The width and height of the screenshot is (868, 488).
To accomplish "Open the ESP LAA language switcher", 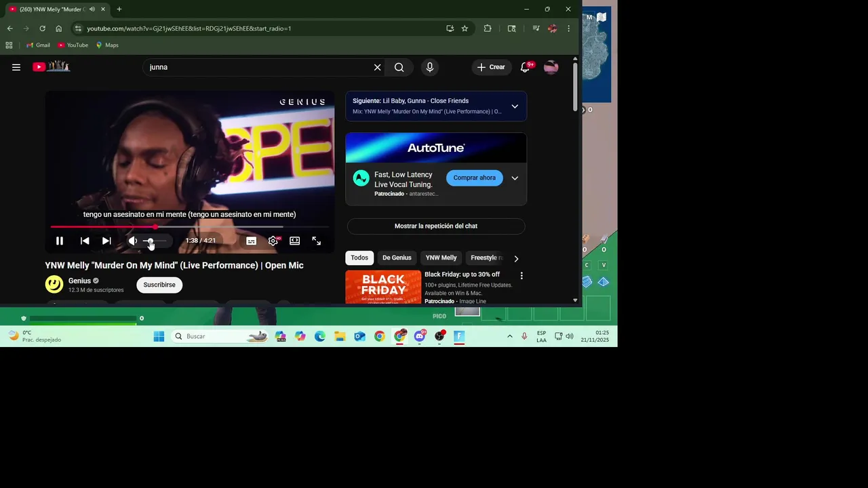I will click(x=541, y=336).
